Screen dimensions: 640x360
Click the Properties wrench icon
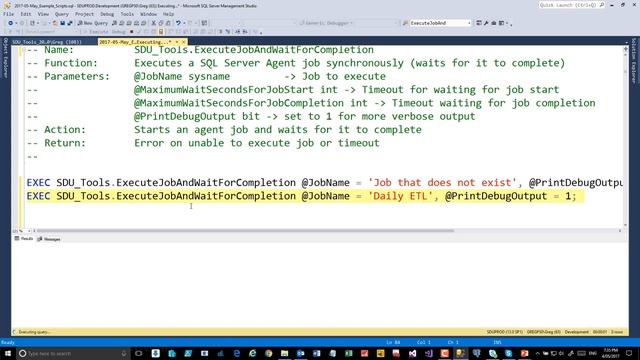[x=486, y=23]
